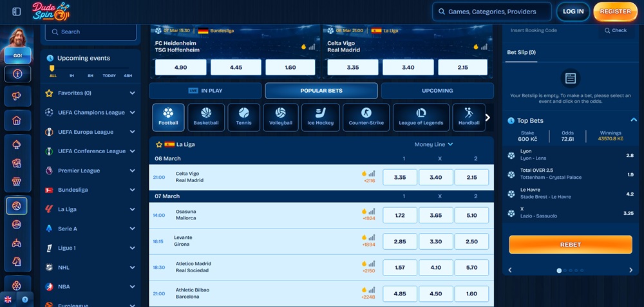Image resolution: width=644 pixels, height=307 pixels.
Task: Open promotions megaphone icon in sidebar
Action: click(17, 97)
